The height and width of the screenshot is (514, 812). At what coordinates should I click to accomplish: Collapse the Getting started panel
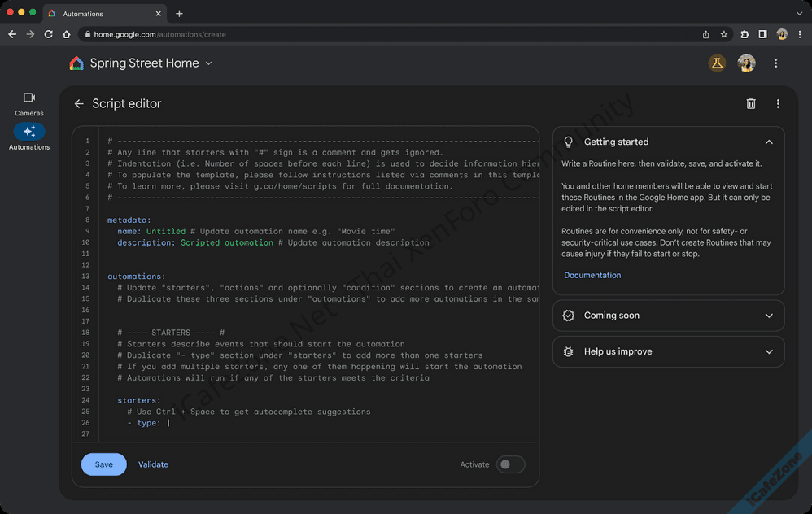(x=768, y=142)
